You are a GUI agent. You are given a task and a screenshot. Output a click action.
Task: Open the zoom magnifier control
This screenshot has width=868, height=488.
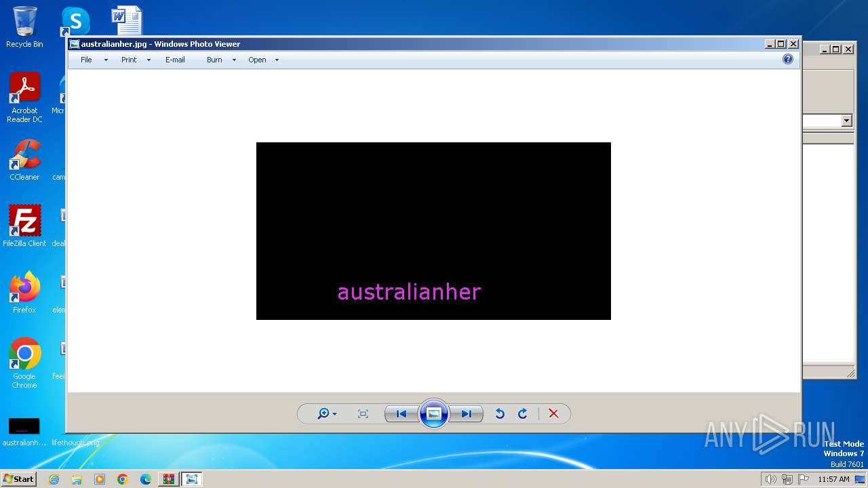coord(327,413)
